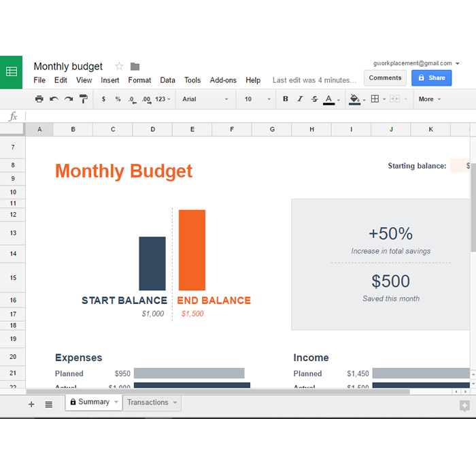This screenshot has width=476, height=476.
Task: Open the text color picker
Action: point(328,99)
